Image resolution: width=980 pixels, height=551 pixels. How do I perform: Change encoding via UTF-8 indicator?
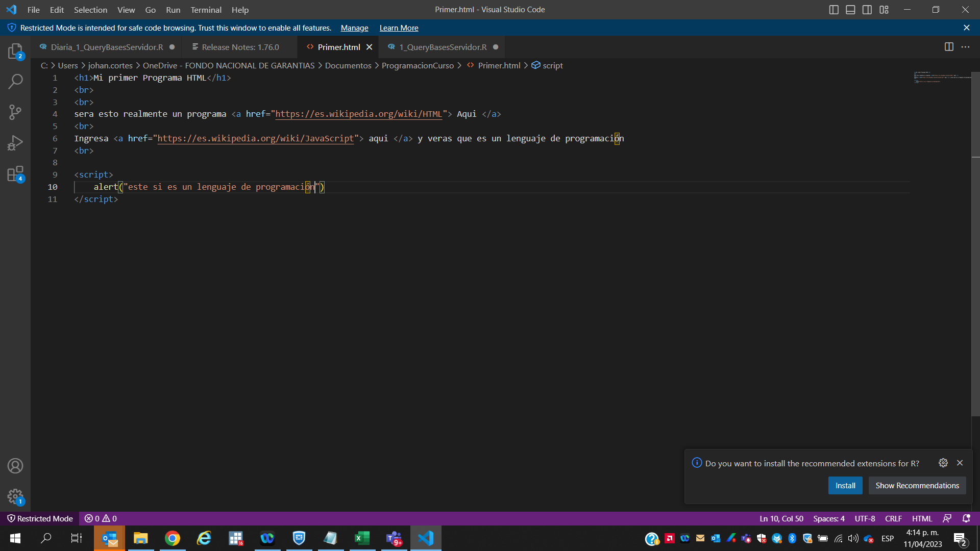click(865, 518)
